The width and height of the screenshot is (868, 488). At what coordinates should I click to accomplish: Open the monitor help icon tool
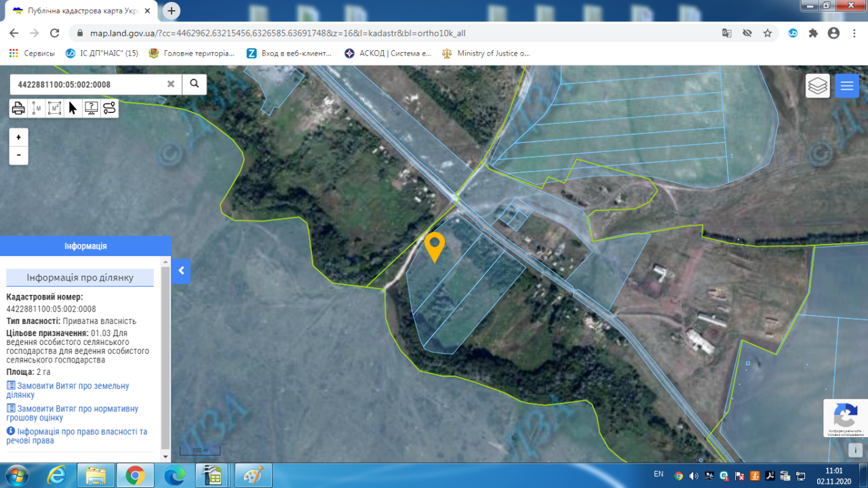point(91,108)
